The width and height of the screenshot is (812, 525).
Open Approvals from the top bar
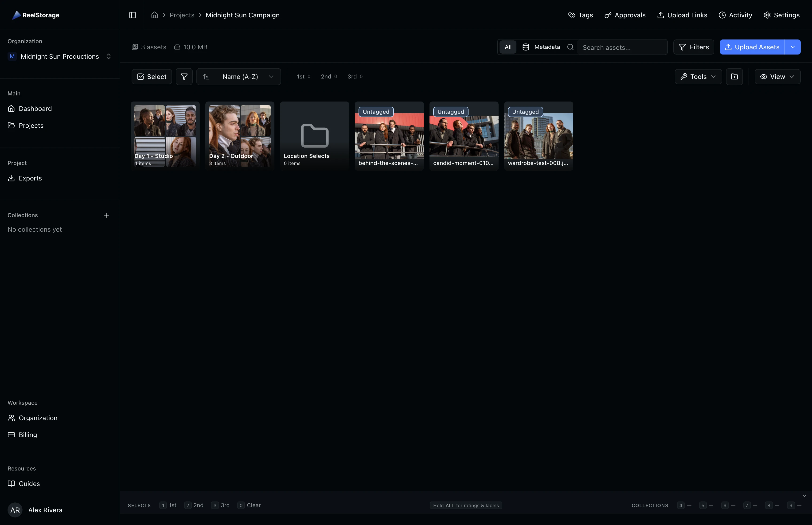(625, 15)
